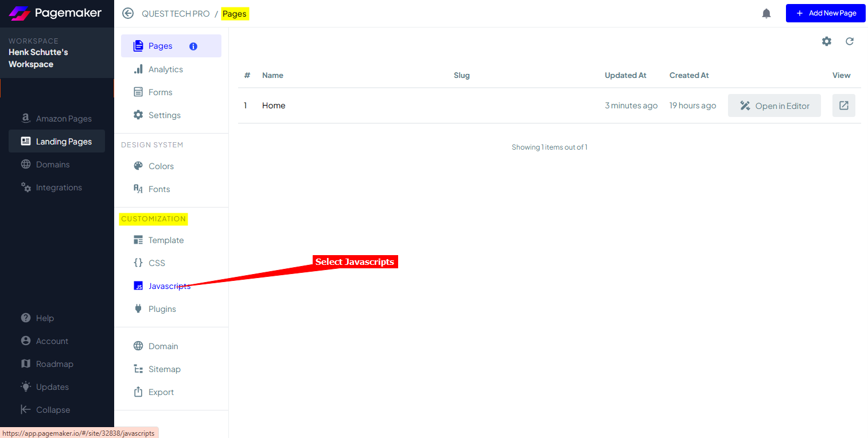Click the Settings gear icon in site menu

138,115
